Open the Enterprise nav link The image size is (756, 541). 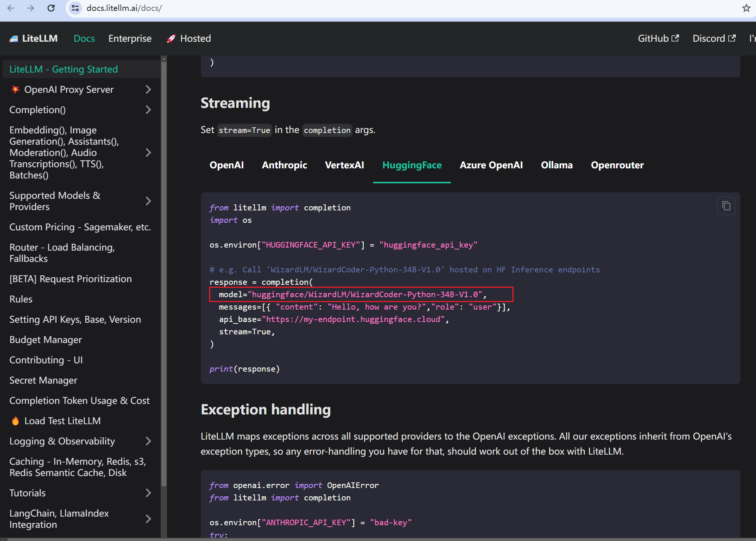130,38
